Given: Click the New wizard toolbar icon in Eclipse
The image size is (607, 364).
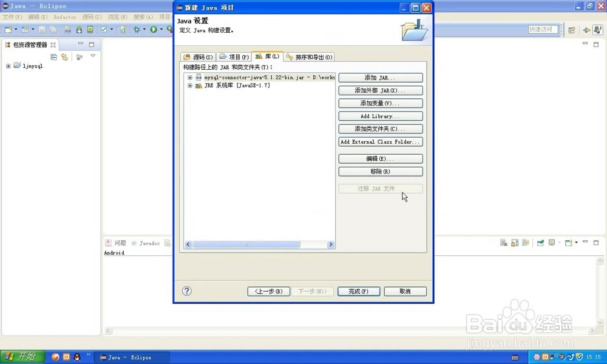Looking at the screenshot, I should pyautogui.click(x=8, y=29).
